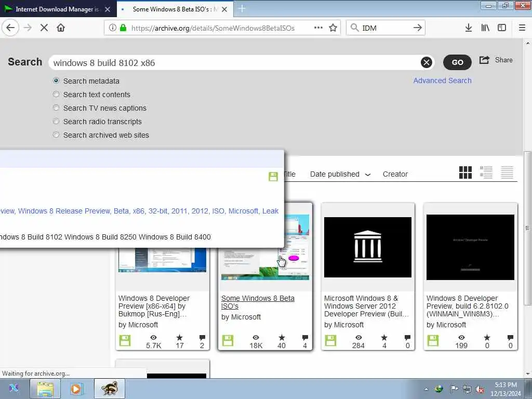Open Windows 8 Developer Preview Bukmop item
532x399 pixels.
click(x=154, y=306)
